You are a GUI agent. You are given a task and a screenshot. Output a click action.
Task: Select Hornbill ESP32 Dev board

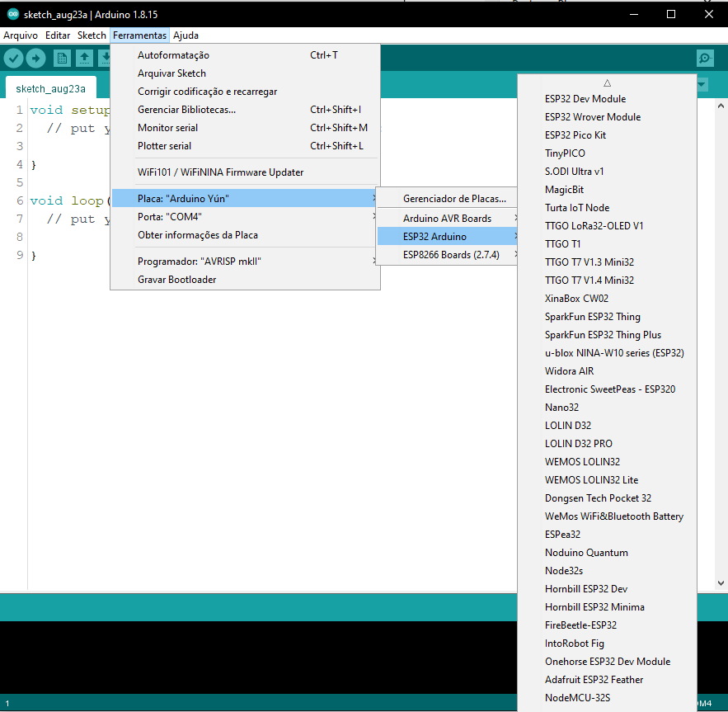[608, 589]
